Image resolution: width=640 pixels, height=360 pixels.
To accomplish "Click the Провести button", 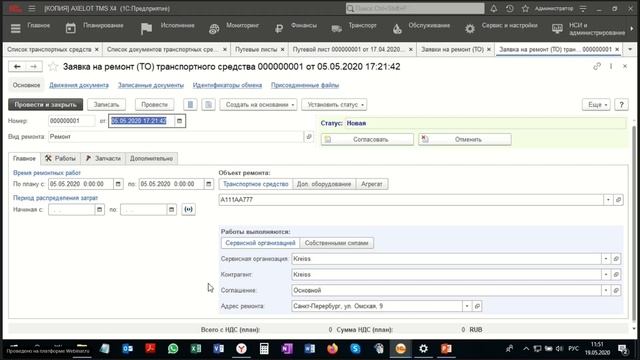I will pyautogui.click(x=154, y=104).
